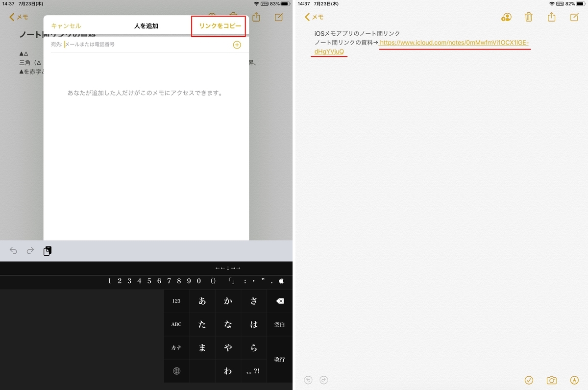Tap the backspace delete key
The width and height of the screenshot is (588, 390).
point(280,301)
